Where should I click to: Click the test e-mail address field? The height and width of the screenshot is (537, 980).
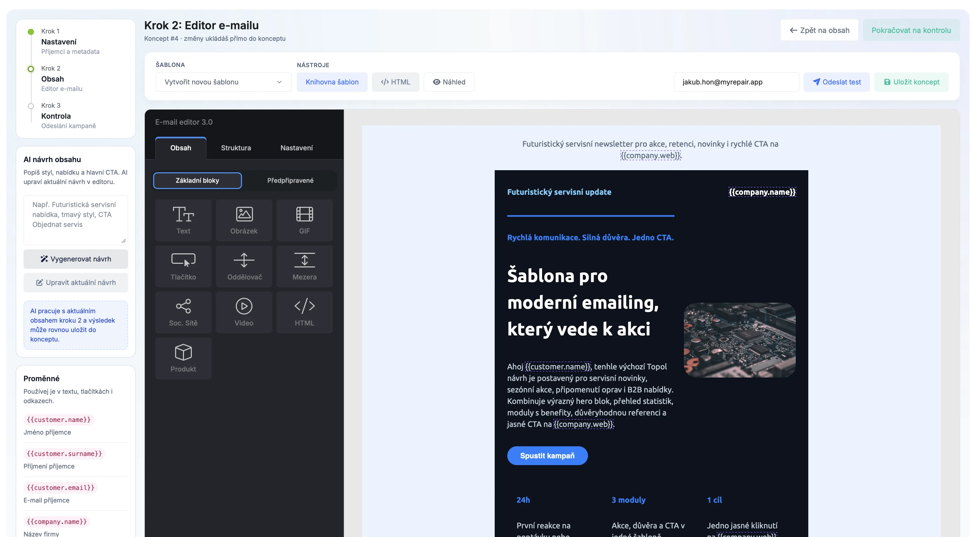click(736, 82)
